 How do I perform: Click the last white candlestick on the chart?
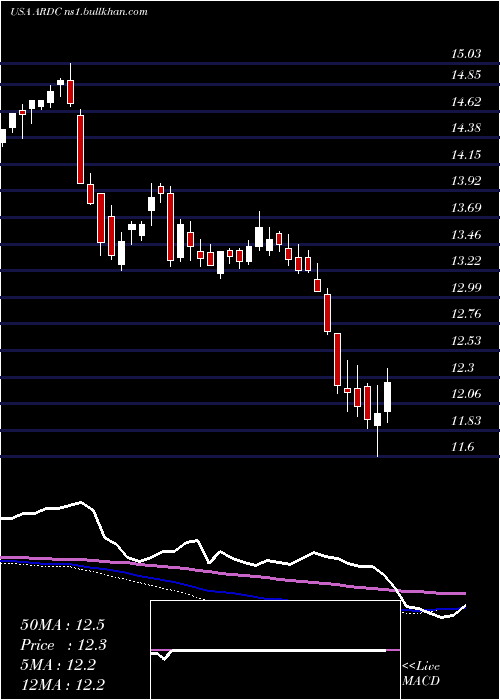(388, 397)
